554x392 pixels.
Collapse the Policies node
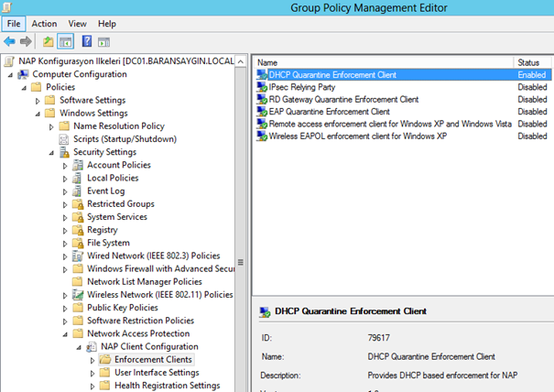(24, 88)
